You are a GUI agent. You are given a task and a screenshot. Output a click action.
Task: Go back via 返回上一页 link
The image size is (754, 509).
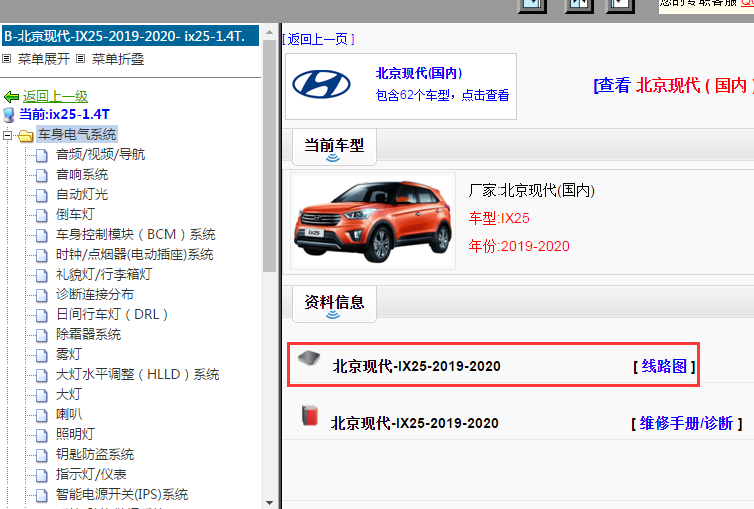click(x=318, y=39)
